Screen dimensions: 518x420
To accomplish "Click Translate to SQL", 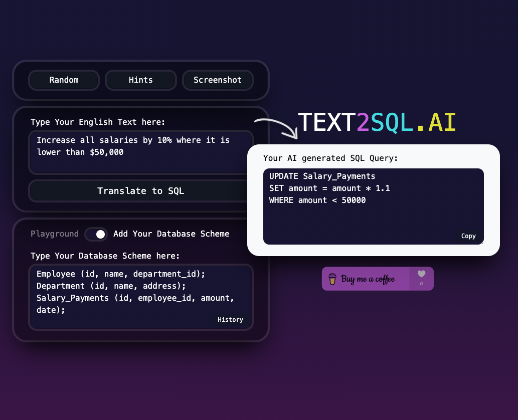I will click(140, 191).
